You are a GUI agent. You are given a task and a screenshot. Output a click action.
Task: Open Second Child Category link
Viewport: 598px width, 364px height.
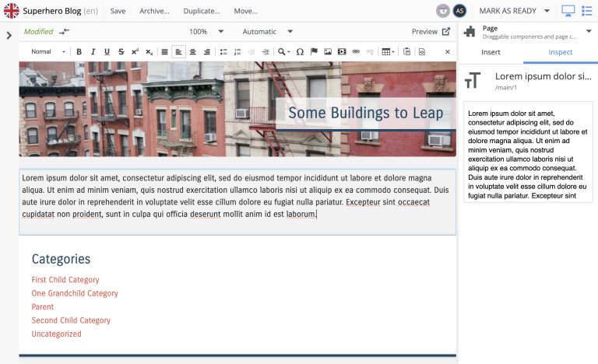click(x=71, y=320)
